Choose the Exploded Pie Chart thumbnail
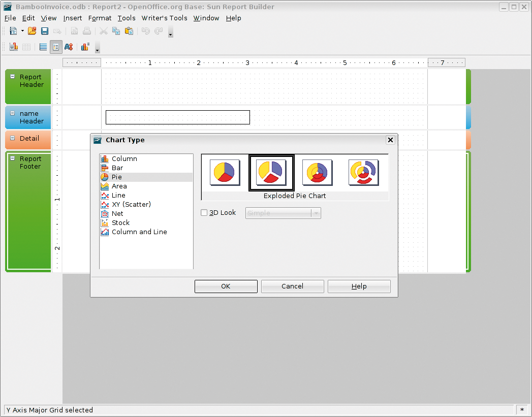Image resolution: width=532 pixels, height=417 pixels. (x=271, y=173)
